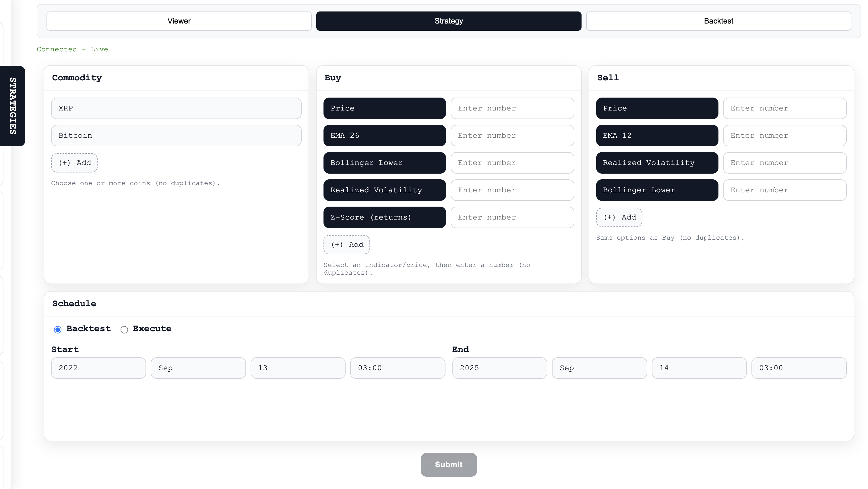Screen dimensions: 868x489
Task: Click Add button in the Buy panel
Action: tap(346, 245)
